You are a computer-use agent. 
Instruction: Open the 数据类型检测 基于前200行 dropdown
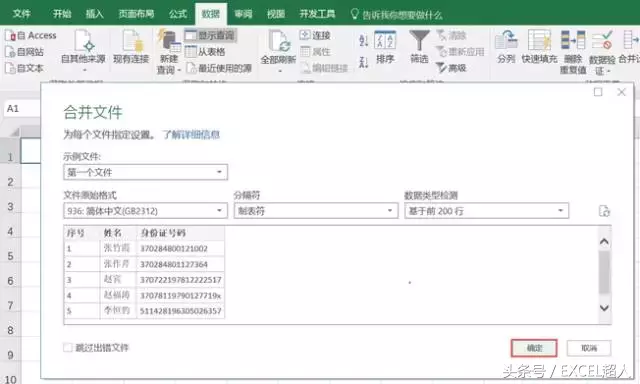pyautogui.click(x=487, y=211)
